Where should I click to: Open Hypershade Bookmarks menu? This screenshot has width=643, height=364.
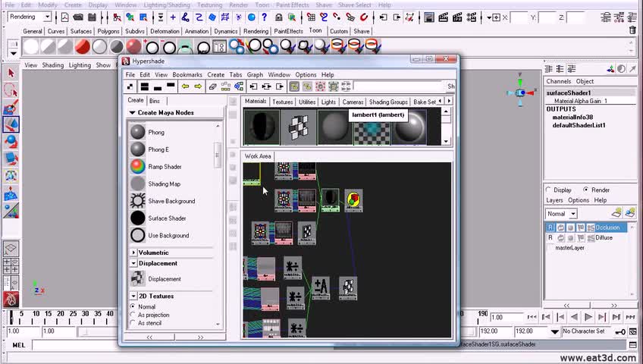187,74
